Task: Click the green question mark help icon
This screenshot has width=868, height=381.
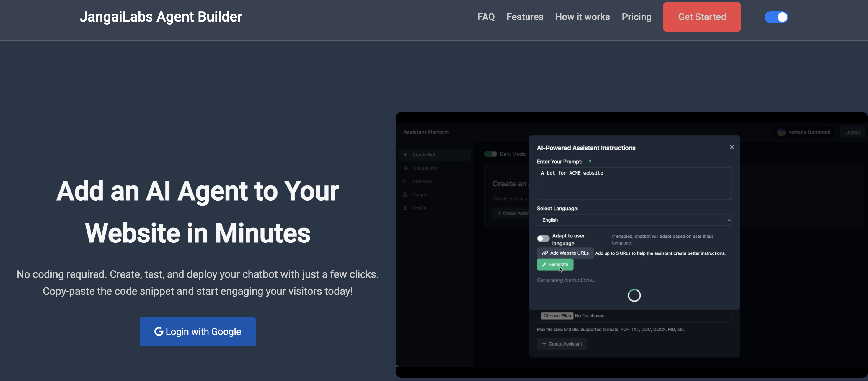Action: click(x=590, y=162)
